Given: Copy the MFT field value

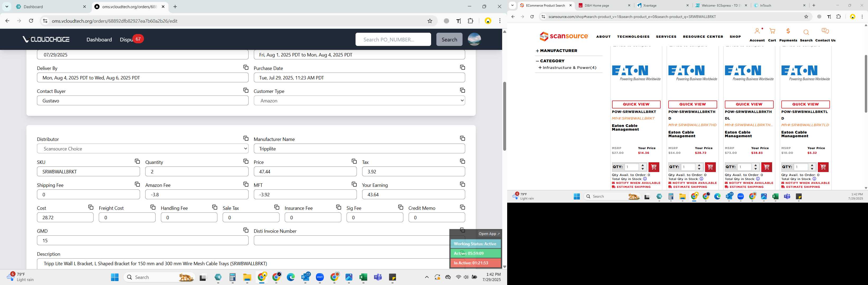Looking at the screenshot, I should click(354, 184).
